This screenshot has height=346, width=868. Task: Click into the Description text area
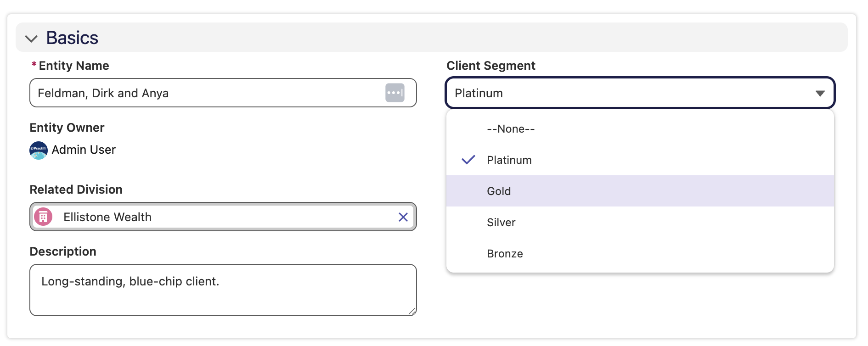[223, 290]
